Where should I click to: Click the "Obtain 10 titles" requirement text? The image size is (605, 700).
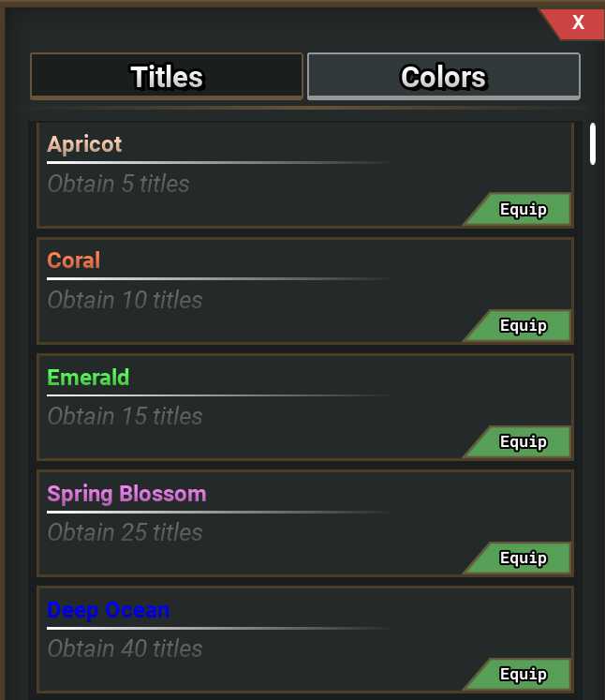[x=125, y=300]
